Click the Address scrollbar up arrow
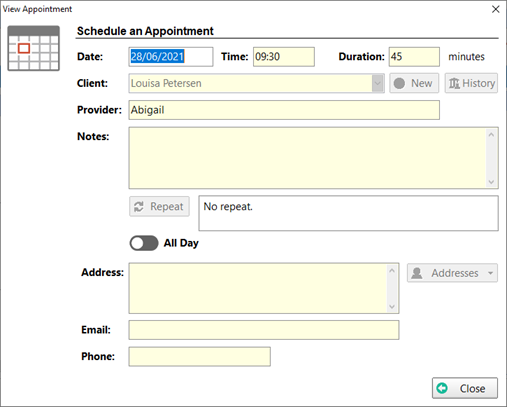Viewport: 507px width, 407px height. point(392,271)
